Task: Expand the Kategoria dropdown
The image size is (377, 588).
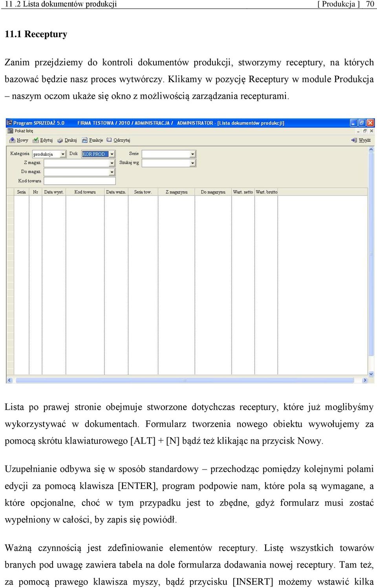Action: (63, 154)
